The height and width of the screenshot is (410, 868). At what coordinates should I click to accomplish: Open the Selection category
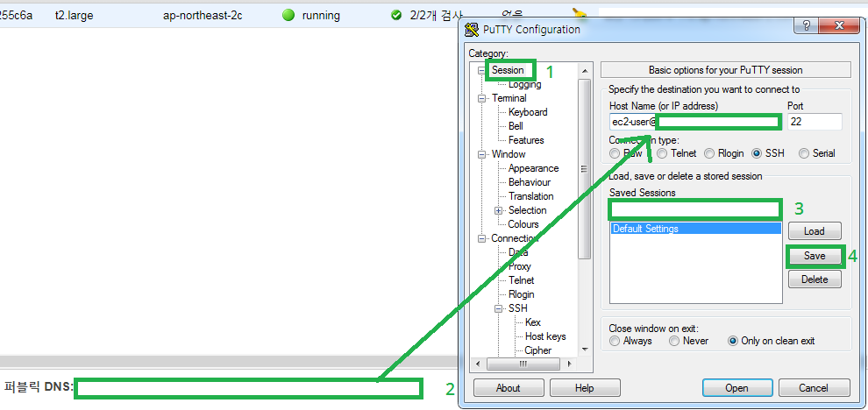pyautogui.click(x=528, y=210)
